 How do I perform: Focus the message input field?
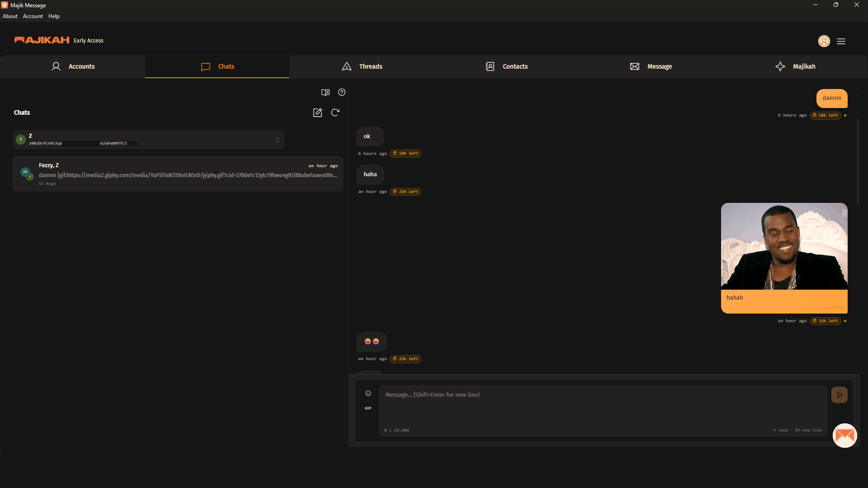click(602, 407)
